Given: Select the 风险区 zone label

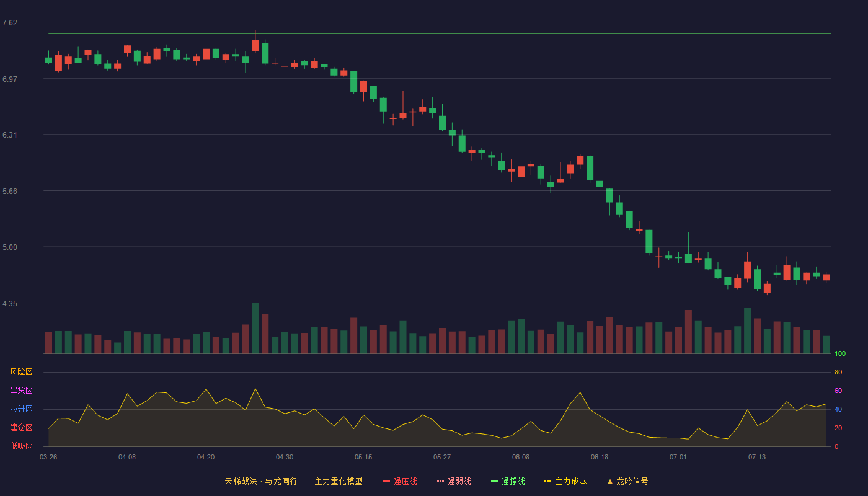Looking at the screenshot, I should click(22, 372).
